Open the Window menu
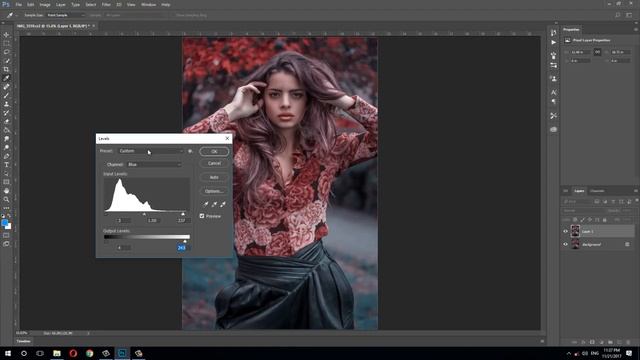The width and height of the screenshot is (640, 360). point(148,4)
